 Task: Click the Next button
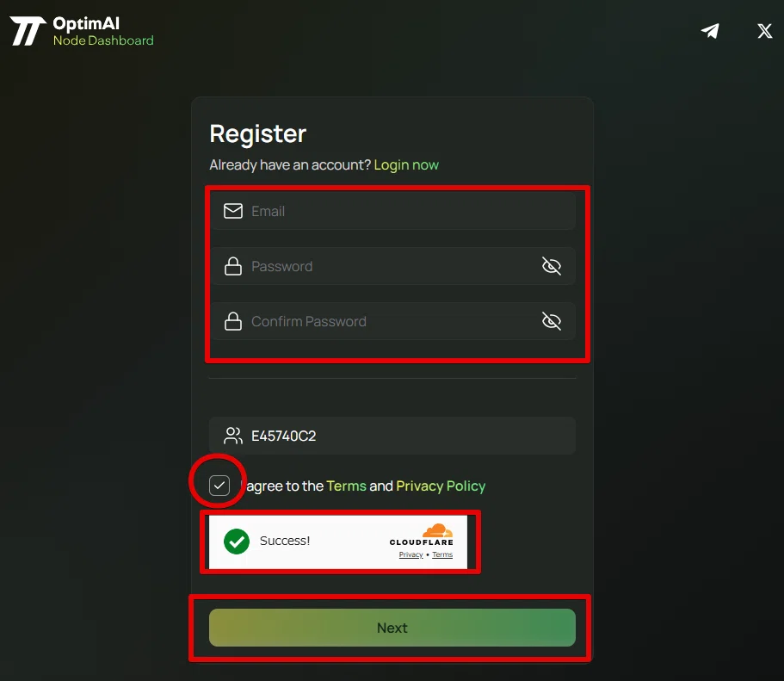tap(392, 628)
